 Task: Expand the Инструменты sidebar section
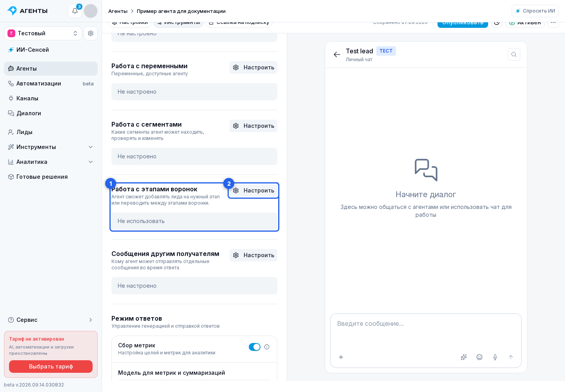click(x=51, y=147)
